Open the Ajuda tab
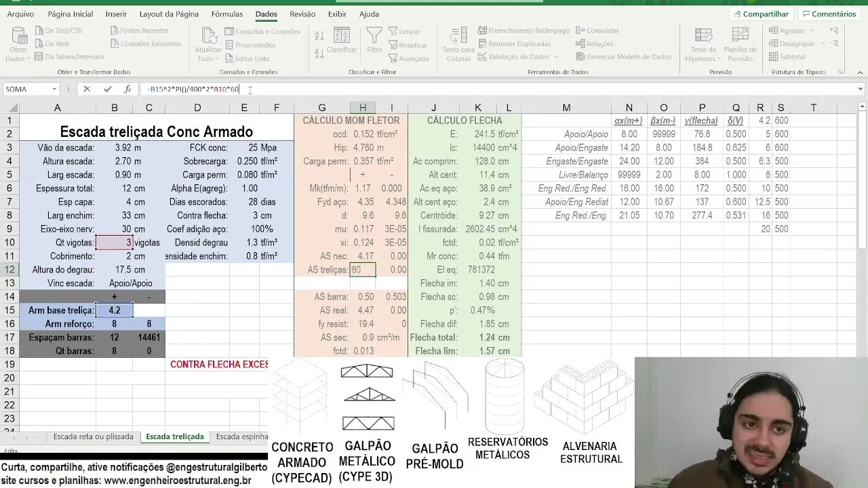The height and width of the screenshot is (488, 868). pos(369,14)
